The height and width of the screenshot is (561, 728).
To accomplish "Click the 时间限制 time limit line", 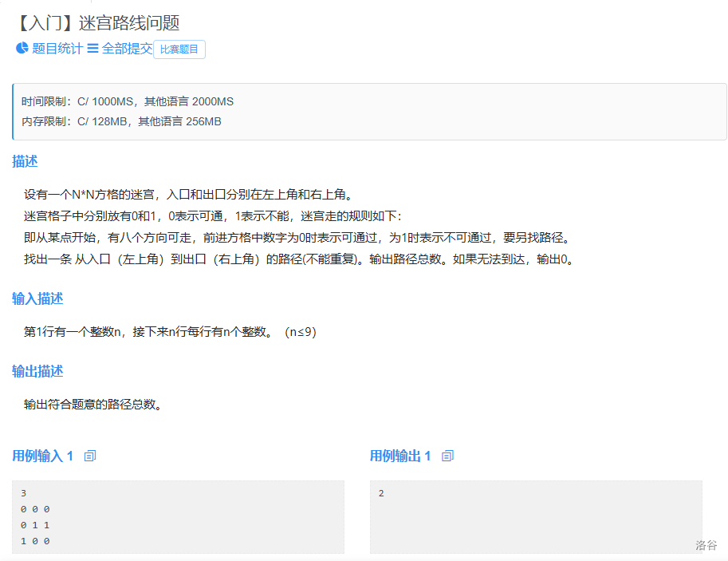I will point(128,102).
